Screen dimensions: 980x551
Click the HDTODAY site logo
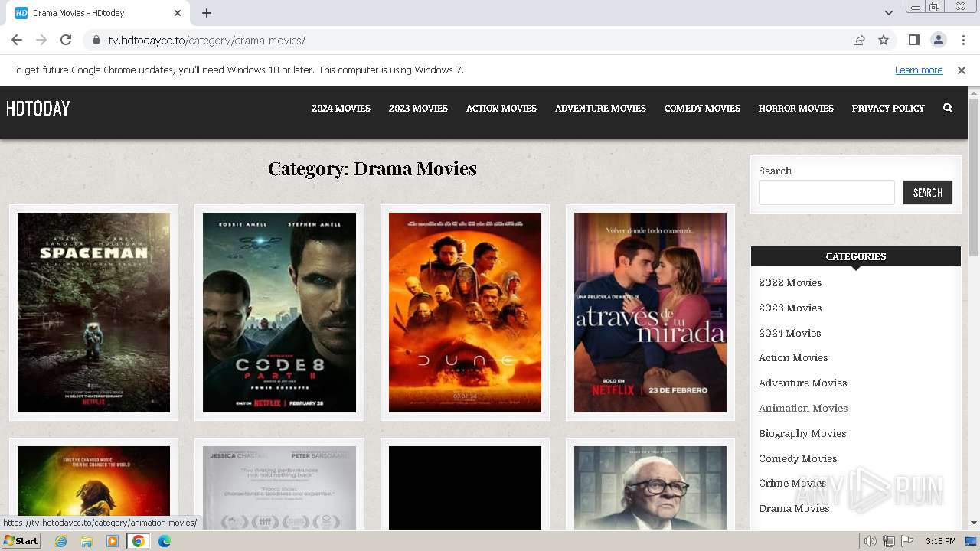tap(38, 109)
